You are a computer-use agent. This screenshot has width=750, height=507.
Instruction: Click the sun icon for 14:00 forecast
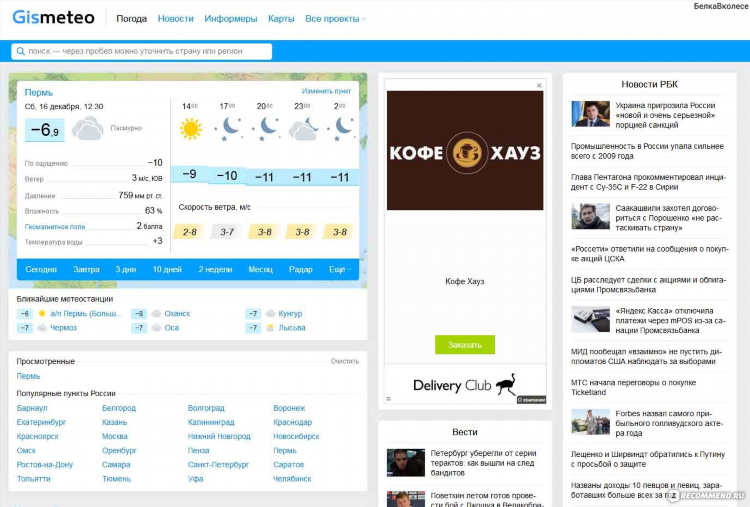[x=190, y=129]
